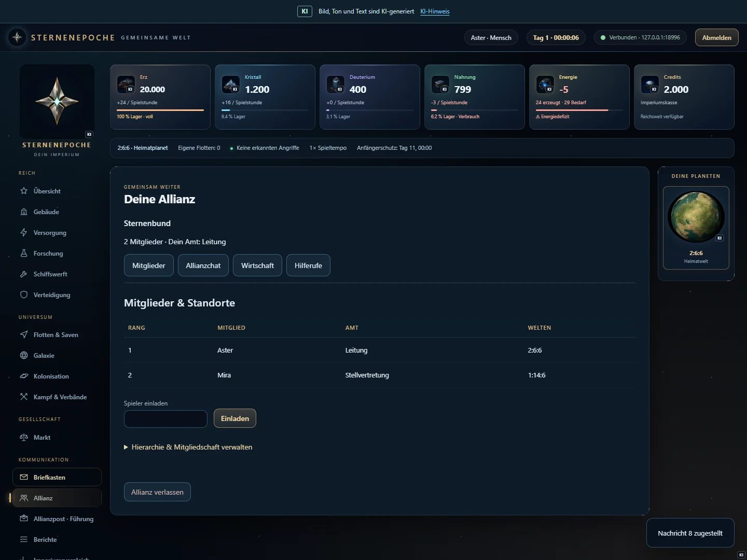Screen dimensions: 747x560
Task: Select the Kolonisation planet icon
Action: 24,376
